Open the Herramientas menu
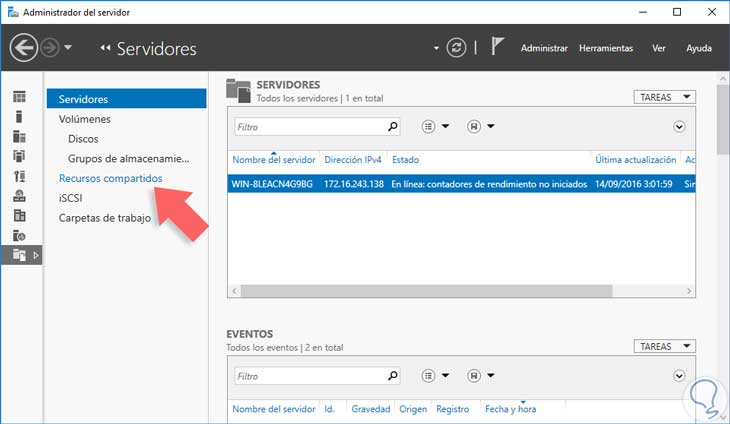This screenshot has height=424, width=730. [606, 48]
